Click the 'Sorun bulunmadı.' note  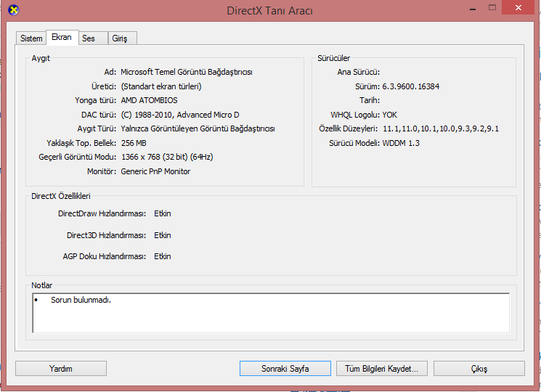(x=81, y=300)
